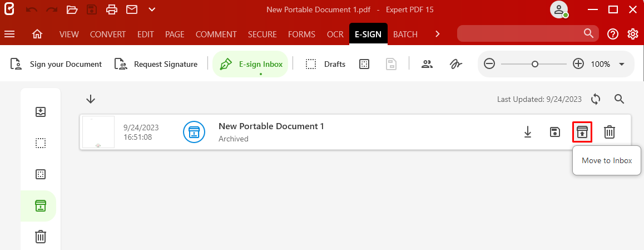Zoom out with the minus button
644x250 pixels.
tap(489, 64)
